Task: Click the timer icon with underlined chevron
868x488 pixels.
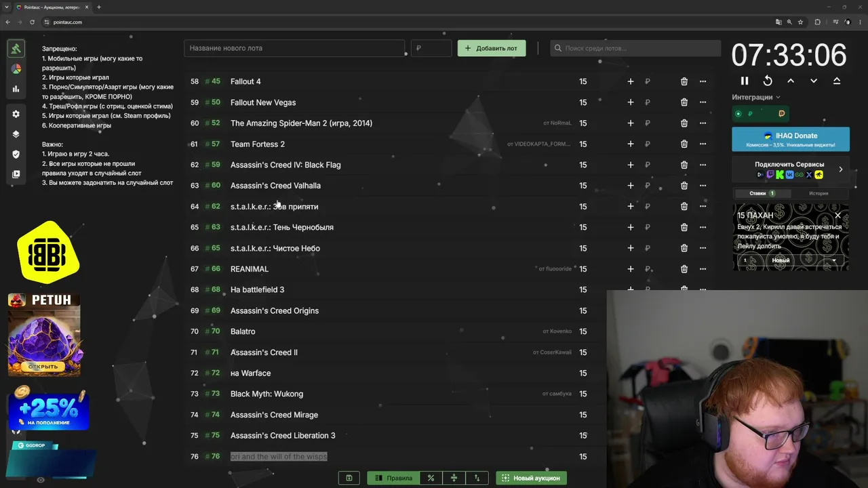Action: point(837,81)
